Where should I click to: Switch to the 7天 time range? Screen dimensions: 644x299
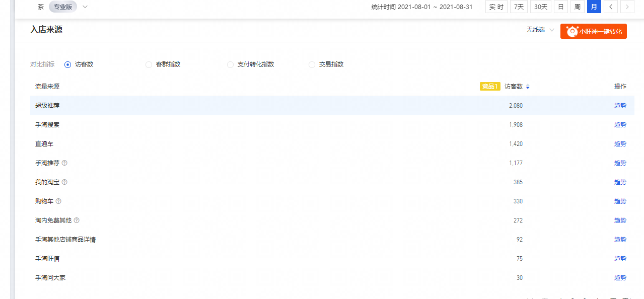(x=519, y=7)
